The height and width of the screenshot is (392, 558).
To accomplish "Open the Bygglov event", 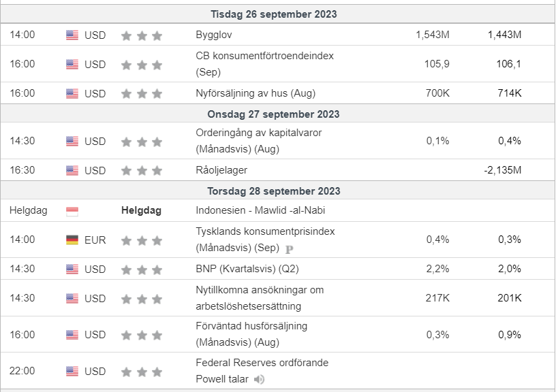I will tap(213, 35).
